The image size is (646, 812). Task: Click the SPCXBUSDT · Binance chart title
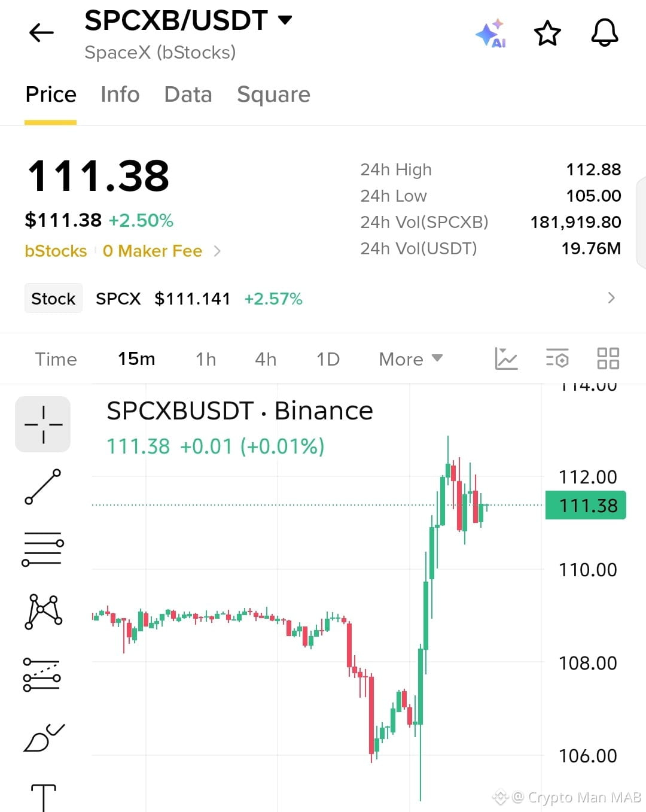(240, 411)
